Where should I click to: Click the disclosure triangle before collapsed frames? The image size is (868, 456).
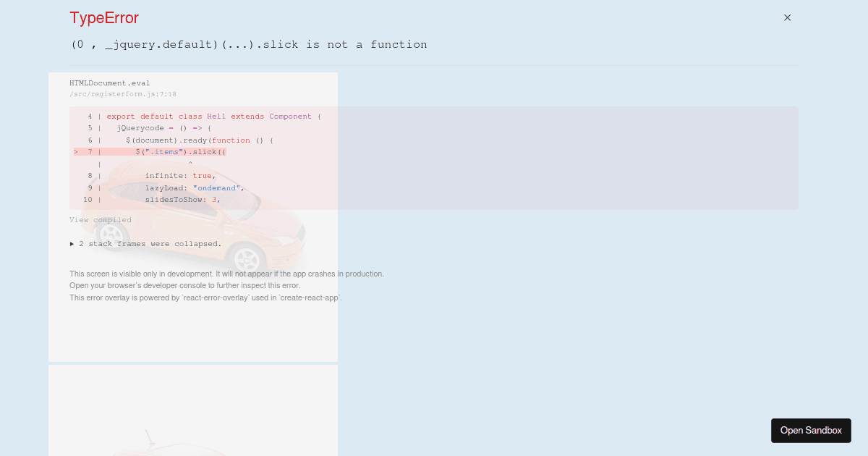click(x=72, y=243)
